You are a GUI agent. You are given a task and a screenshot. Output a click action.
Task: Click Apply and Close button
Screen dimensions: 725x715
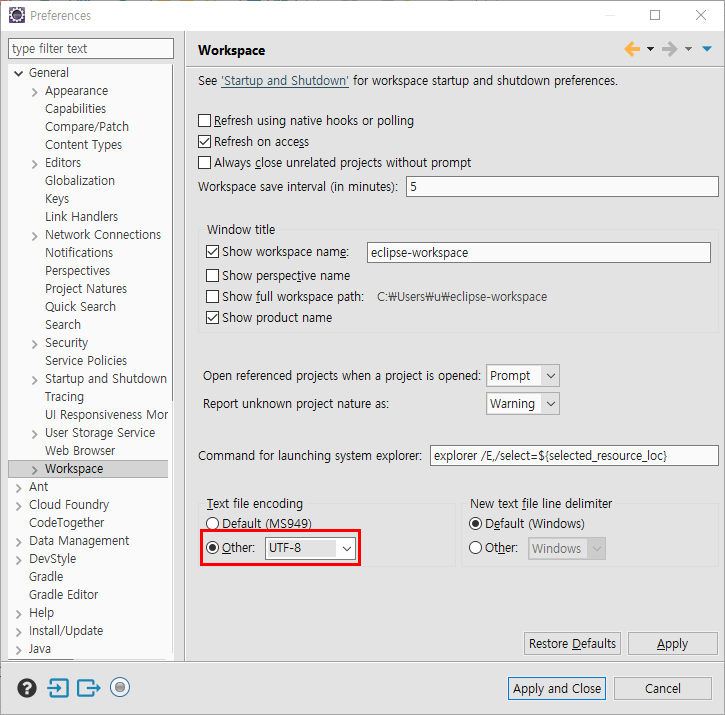(x=557, y=689)
